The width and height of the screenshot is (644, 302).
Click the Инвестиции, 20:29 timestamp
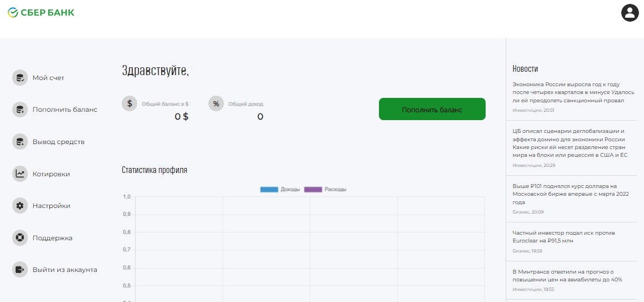pyautogui.click(x=533, y=165)
